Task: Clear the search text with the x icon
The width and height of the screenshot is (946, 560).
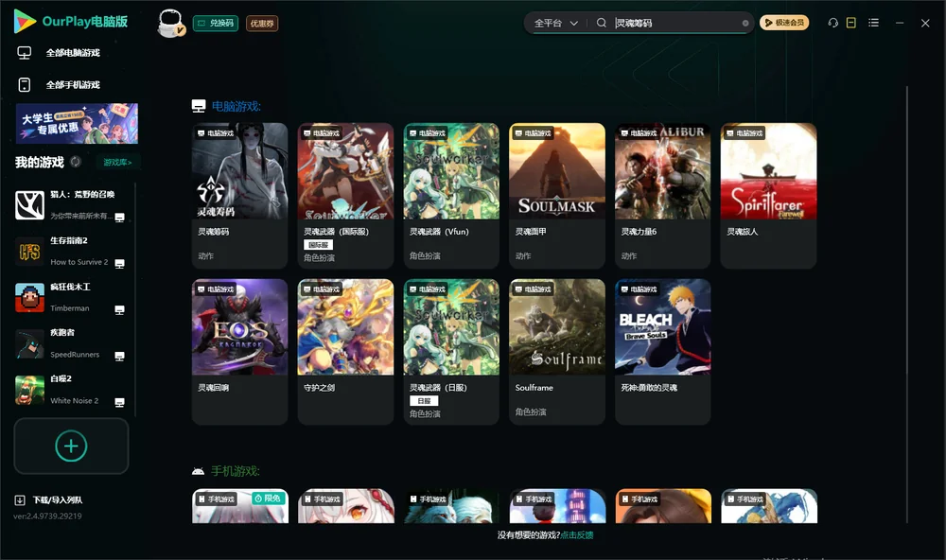Action: 745,23
